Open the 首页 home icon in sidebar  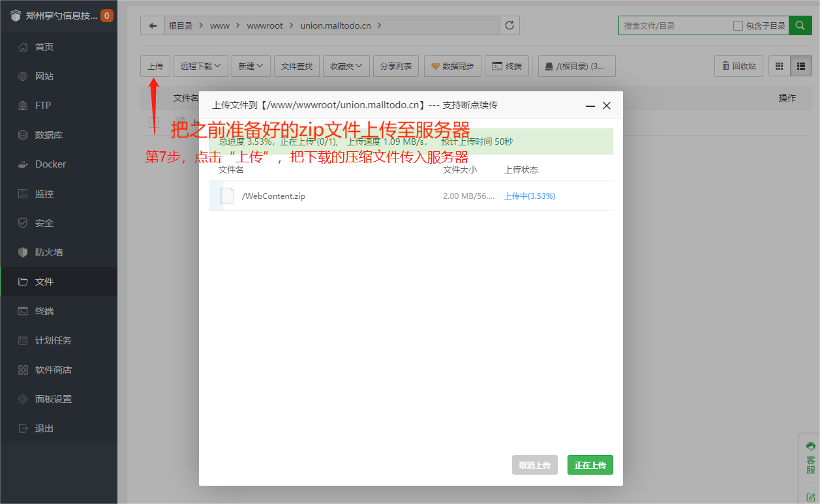[23, 47]
